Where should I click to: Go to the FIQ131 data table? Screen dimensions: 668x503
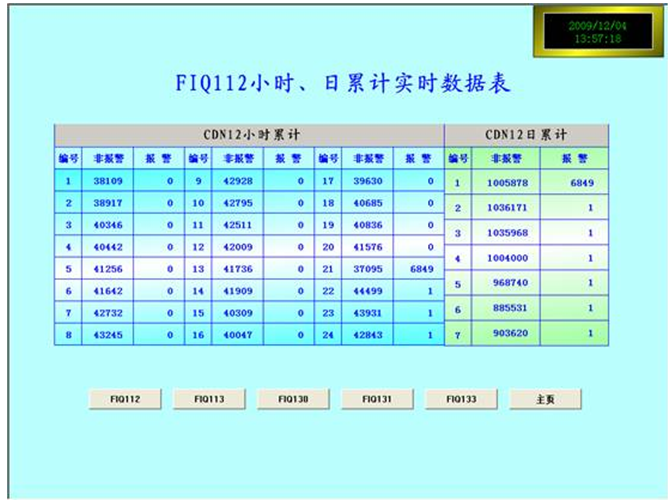(377, 399)
